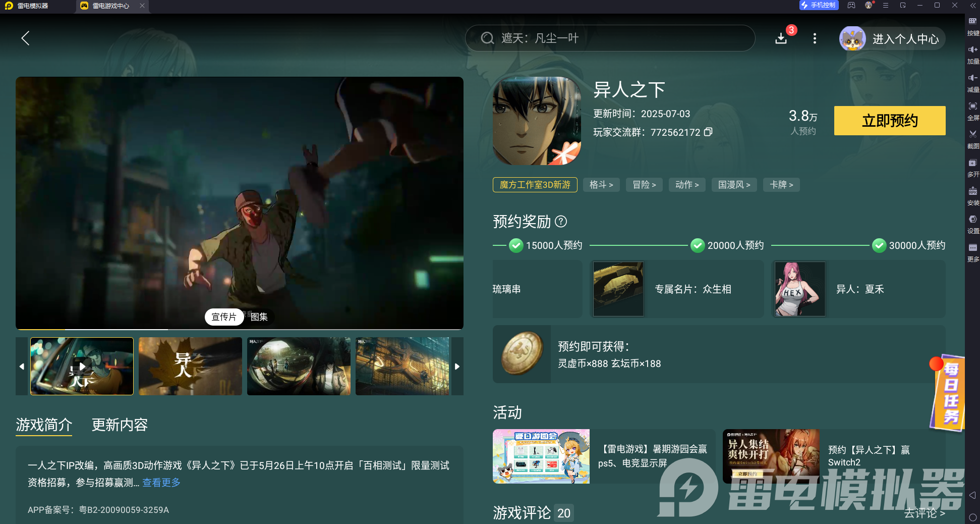Viewport: 980px width, 524px height.
Task: Show previous thumbnails with left arrow
Action: pyautogui.click(x=22, y=366)
